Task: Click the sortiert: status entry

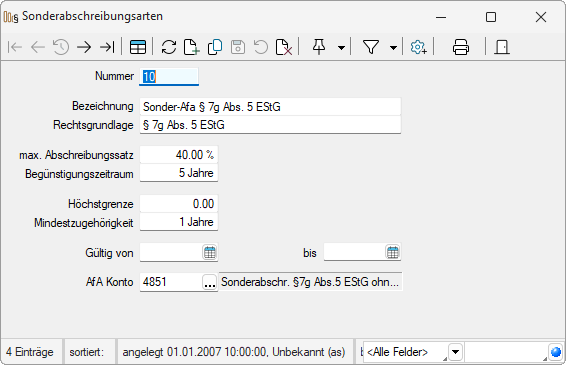Action: coord(87,352)
